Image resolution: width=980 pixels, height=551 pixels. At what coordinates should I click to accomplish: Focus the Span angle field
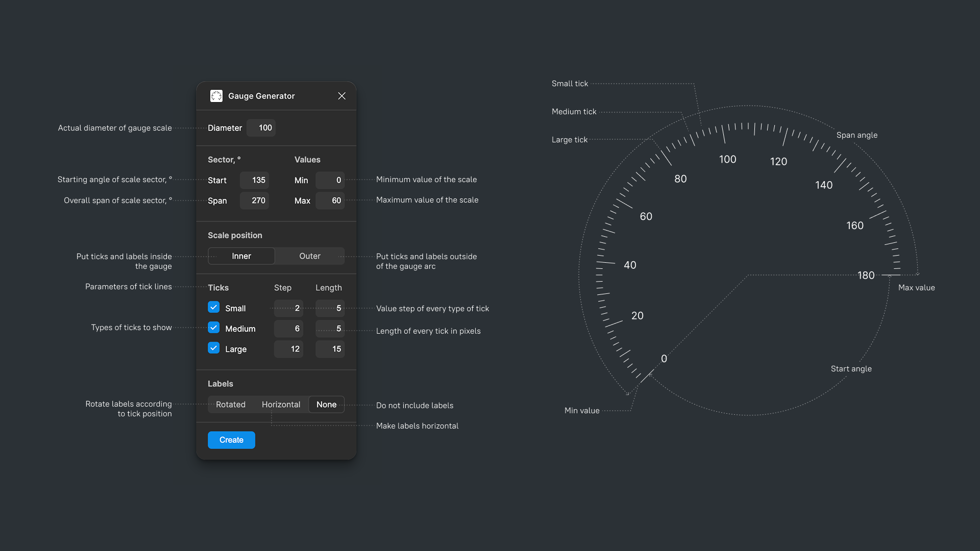pyautogui.click(x=254, y=201)
